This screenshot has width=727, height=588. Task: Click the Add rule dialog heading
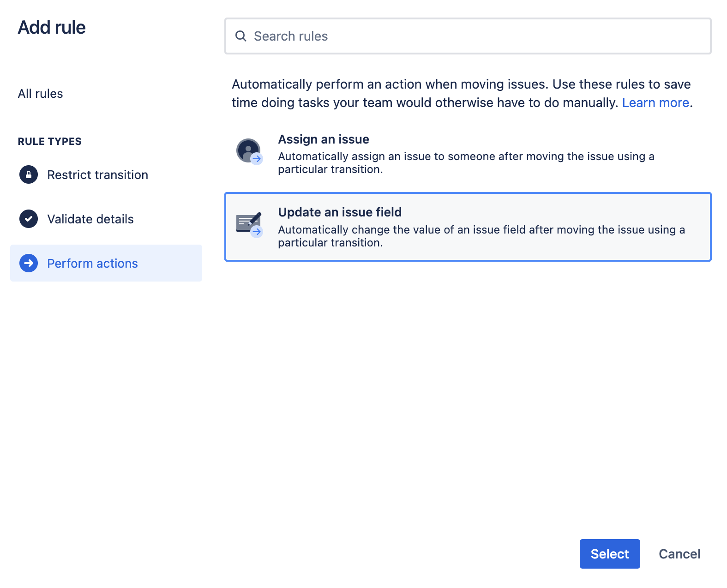coord(52,28)
